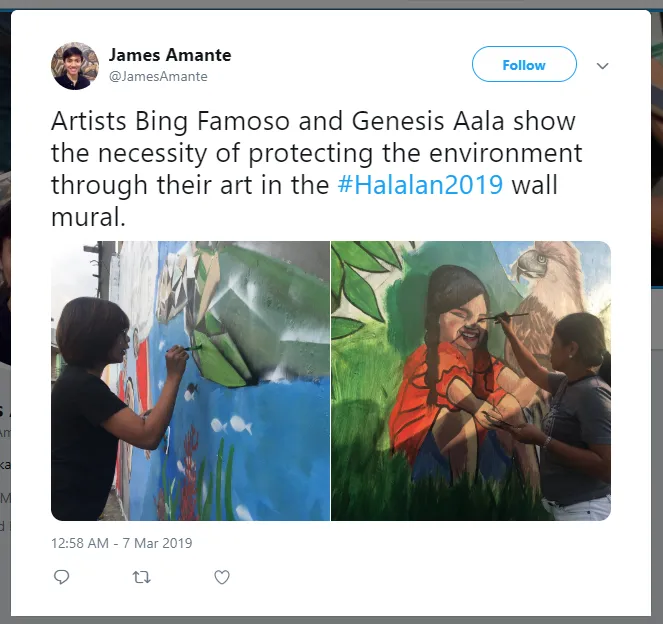Click the James Amante display name
The height and width of the screenshot is (624, 663).
point(170,55)
